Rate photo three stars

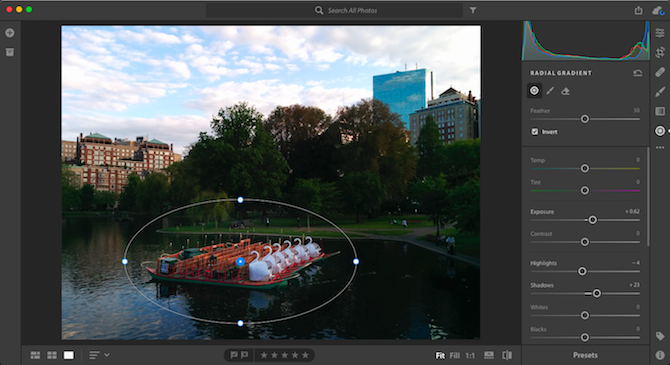click(285, 355)
